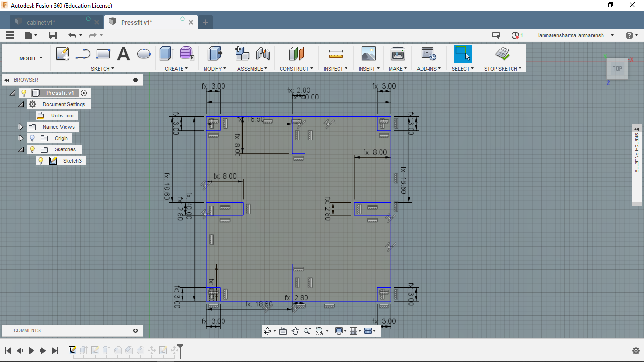The image size is (644, 362).
Task: Collapse the Pressfit v1 root node
Action: (13, 93)
